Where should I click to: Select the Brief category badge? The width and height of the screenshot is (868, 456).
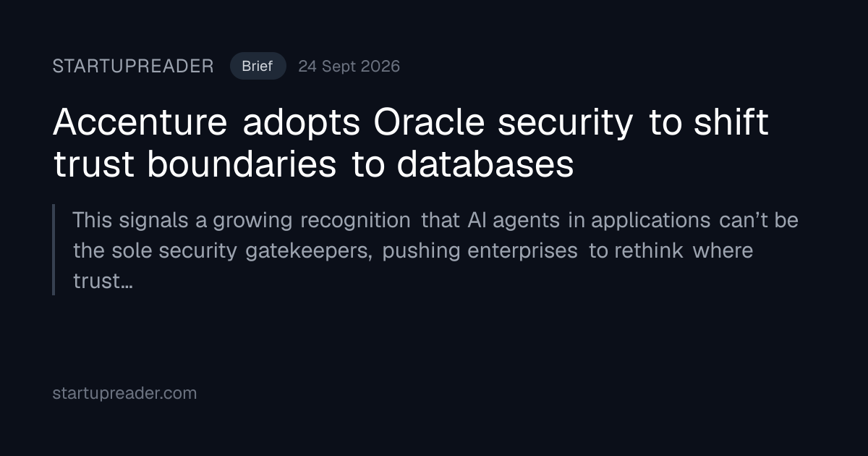point(258,66)
